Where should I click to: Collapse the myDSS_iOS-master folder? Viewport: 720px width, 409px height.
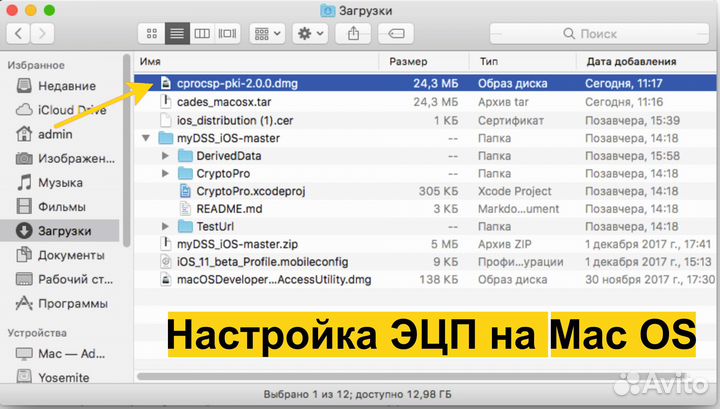(x=146, y=138)
